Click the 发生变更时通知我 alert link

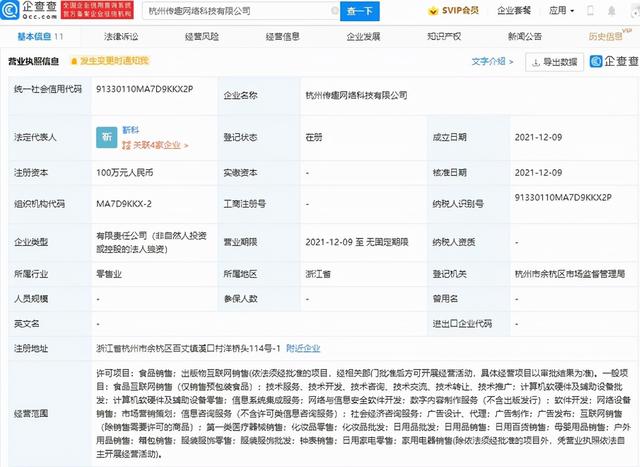click(110, 61)
